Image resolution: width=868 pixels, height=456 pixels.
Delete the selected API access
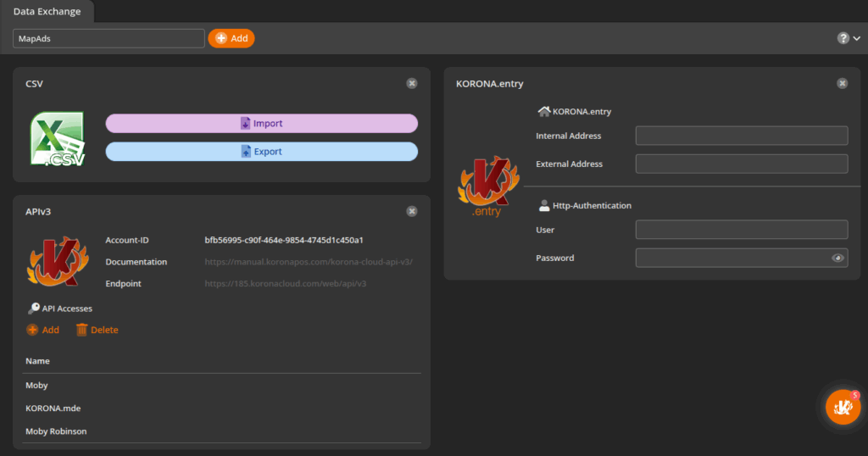(97, 330)
